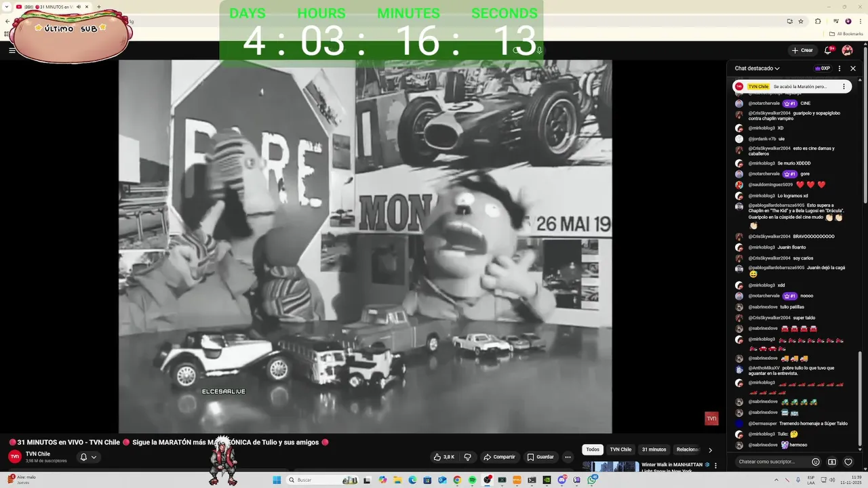
Task: Open File Explorer from the taskbar
Action: click(x=397, y=480)
